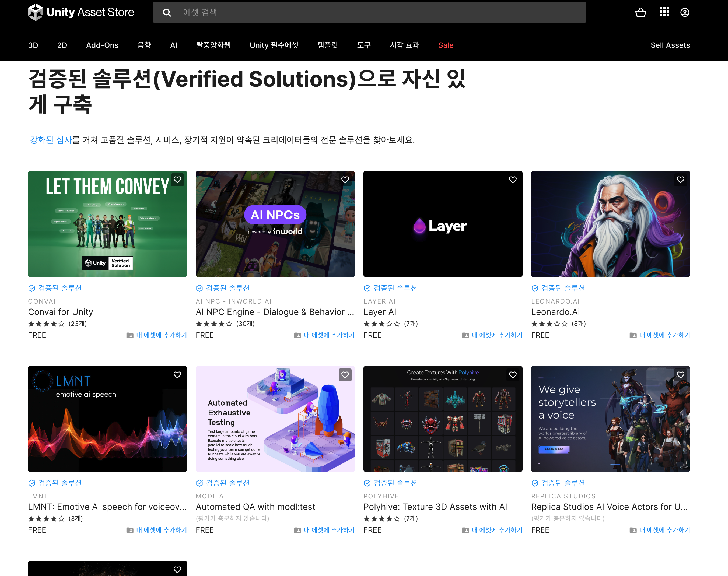This screenshot has height=576, width=728.
Task: Click add-to-assets folder icon for Layer AI
Action: 465,335
